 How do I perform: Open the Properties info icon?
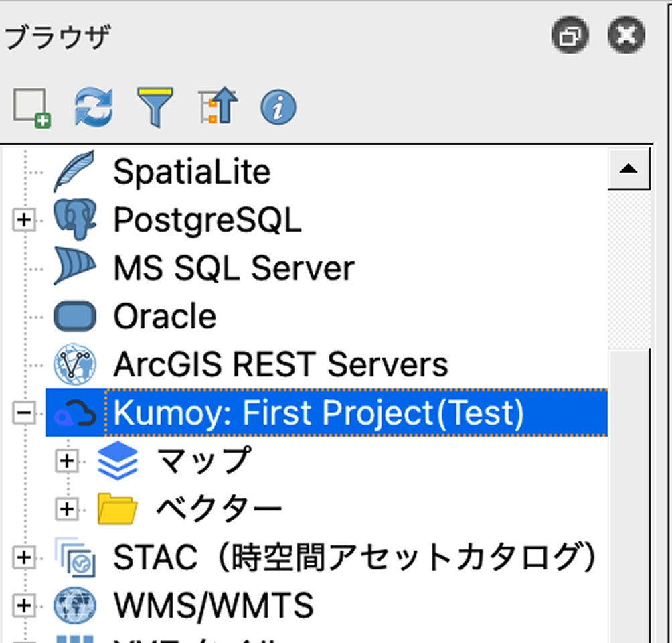(x=277, y=105)
